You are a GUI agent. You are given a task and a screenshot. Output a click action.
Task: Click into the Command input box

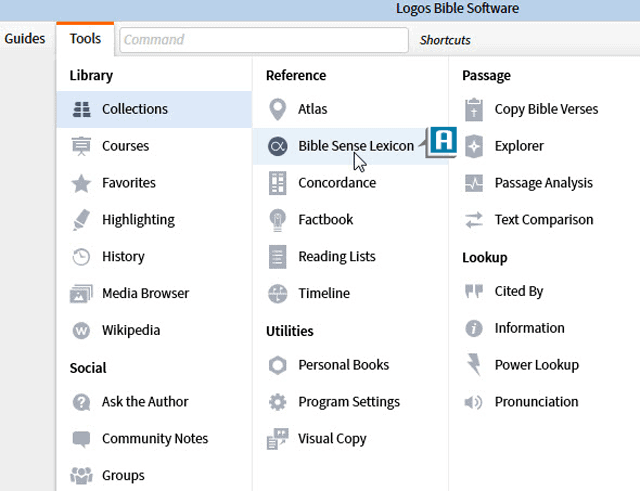263,40
